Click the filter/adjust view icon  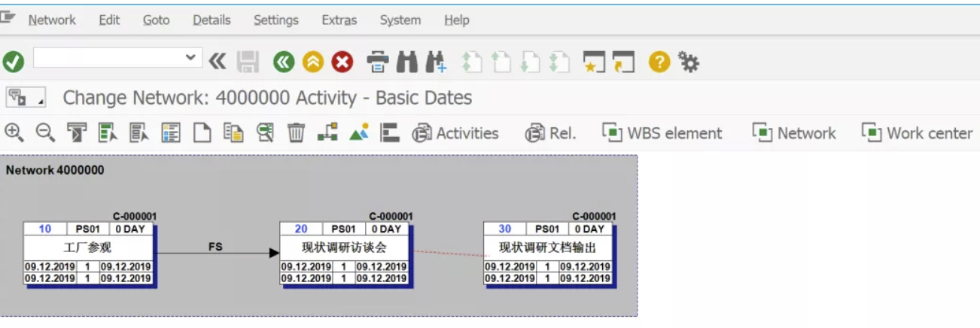click(x=76, y=133)
